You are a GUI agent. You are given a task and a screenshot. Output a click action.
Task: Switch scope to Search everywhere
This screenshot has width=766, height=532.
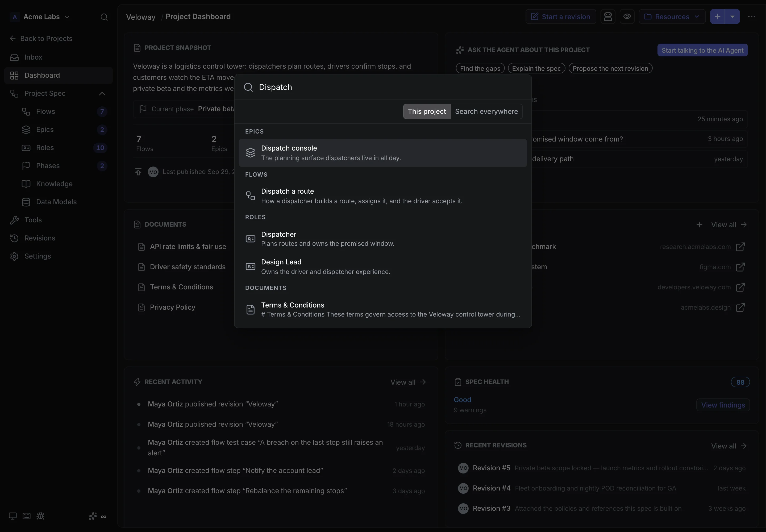coord(486,111)
